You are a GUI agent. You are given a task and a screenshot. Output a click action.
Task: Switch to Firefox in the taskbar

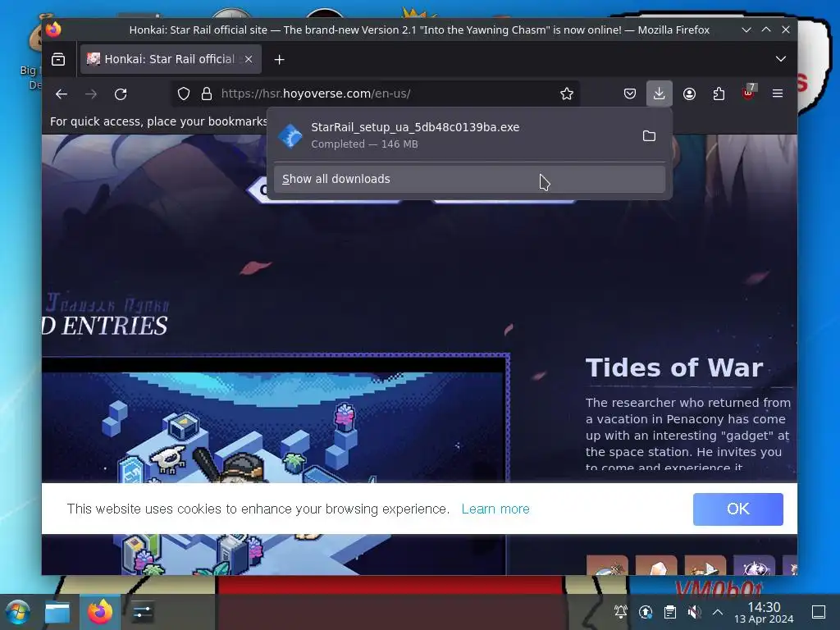(x=100, y=612)
